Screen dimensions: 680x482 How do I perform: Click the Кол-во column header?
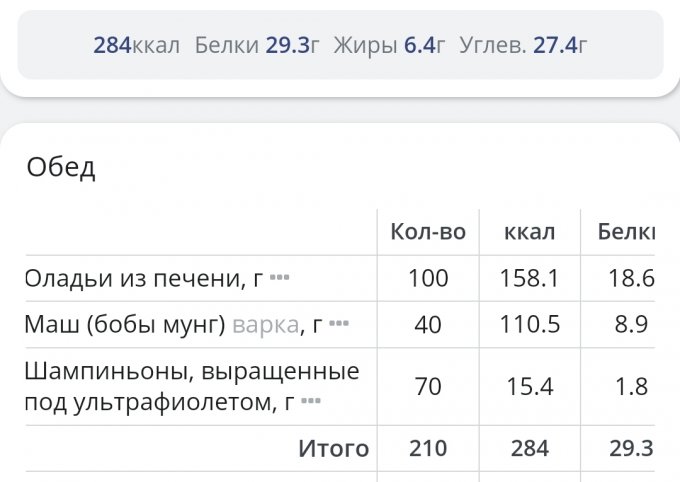[428, 232]
